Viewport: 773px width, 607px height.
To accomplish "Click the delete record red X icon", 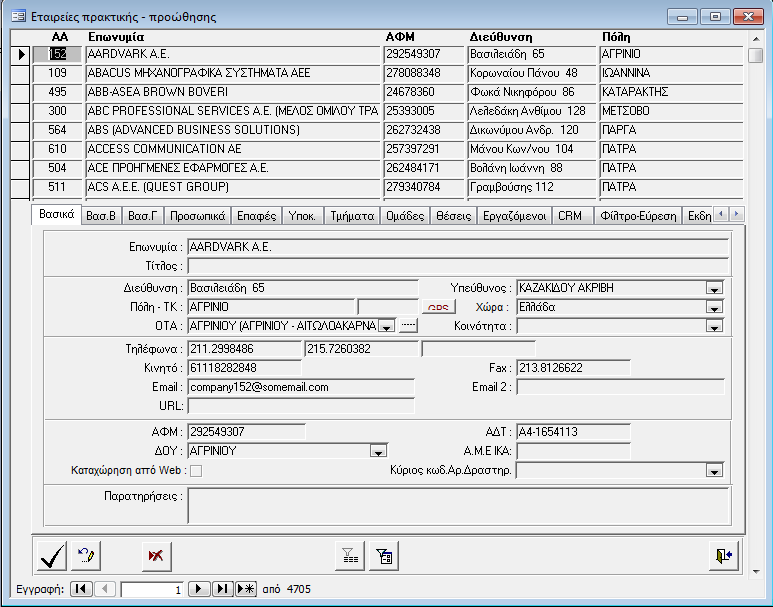I will click(x=155, y=555).
